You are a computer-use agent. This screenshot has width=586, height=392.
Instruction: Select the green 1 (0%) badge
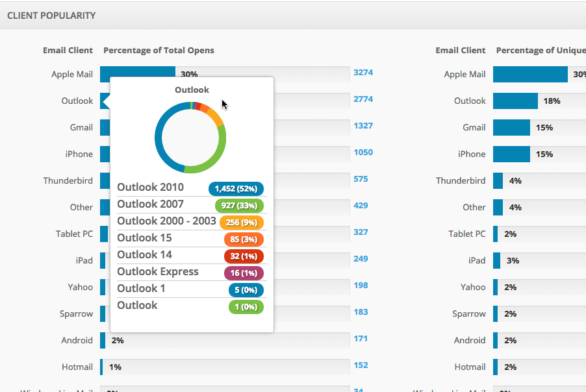[246, 307]
